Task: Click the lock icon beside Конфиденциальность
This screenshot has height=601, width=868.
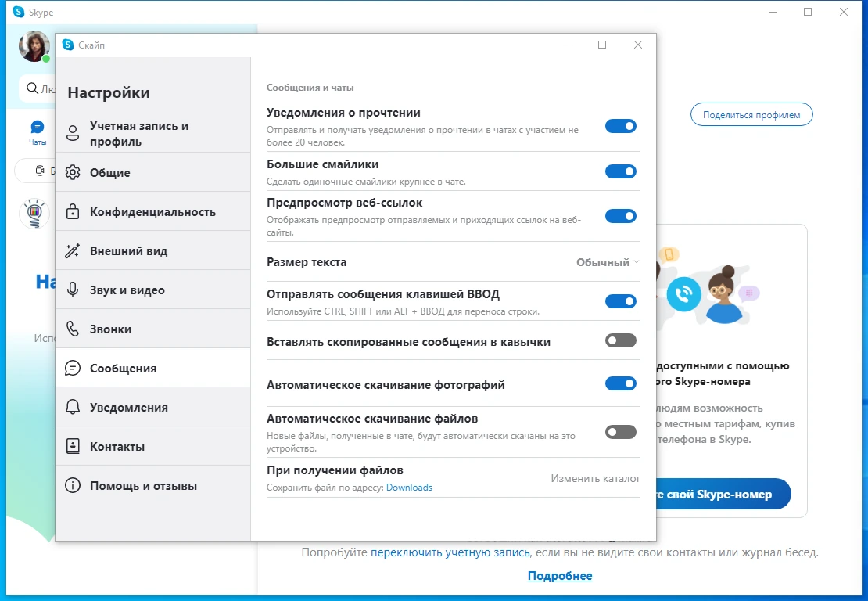Action: pyautogui.click(x=73, y=211)
